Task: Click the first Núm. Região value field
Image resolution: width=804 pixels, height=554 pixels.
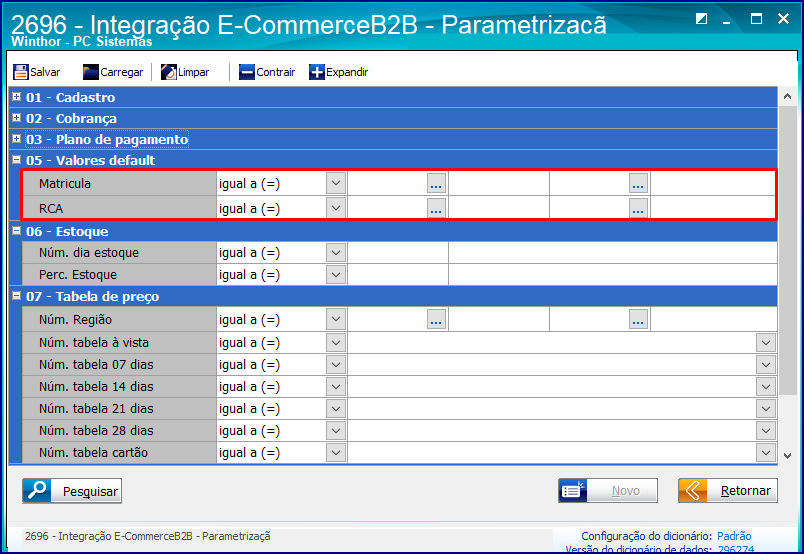Action: tap(388, 320)
